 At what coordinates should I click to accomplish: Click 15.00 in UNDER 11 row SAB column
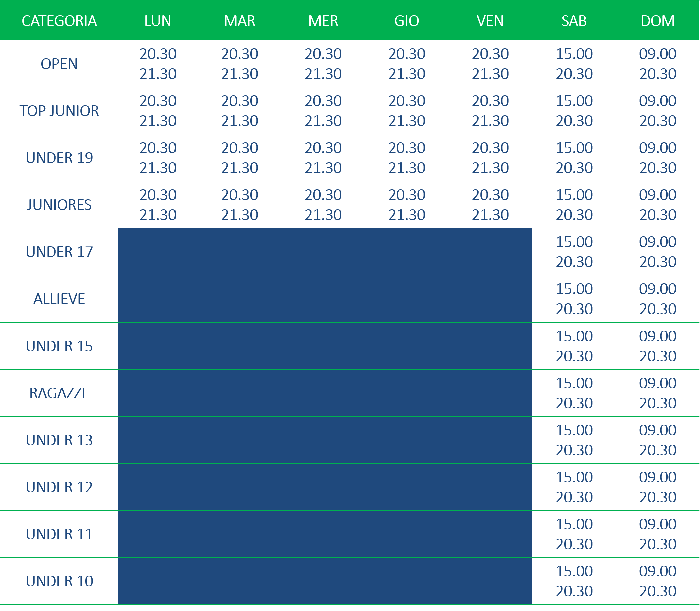pos(574,524)
